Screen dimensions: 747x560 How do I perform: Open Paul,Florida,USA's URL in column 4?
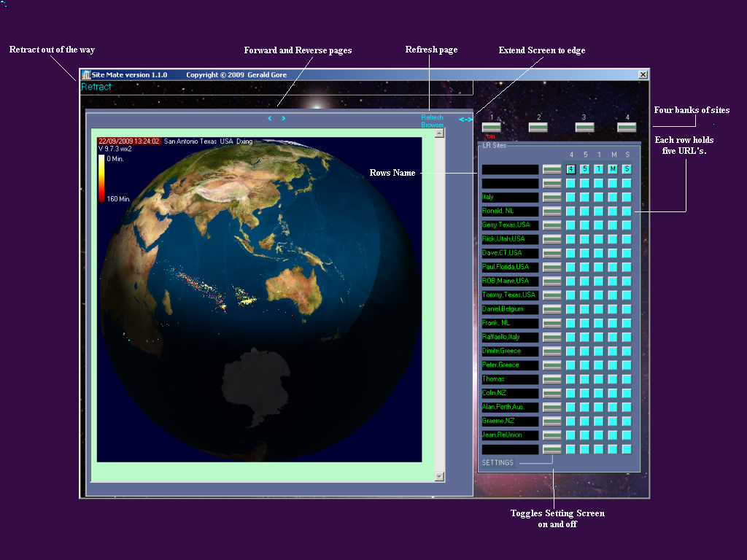(570, 267)
